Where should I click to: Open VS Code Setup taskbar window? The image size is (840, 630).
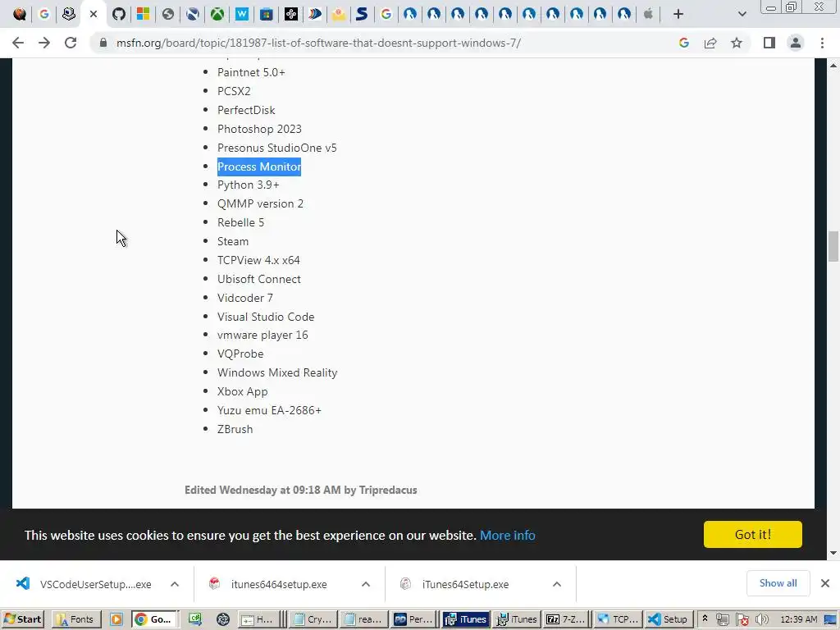click(x=668, y=619)
